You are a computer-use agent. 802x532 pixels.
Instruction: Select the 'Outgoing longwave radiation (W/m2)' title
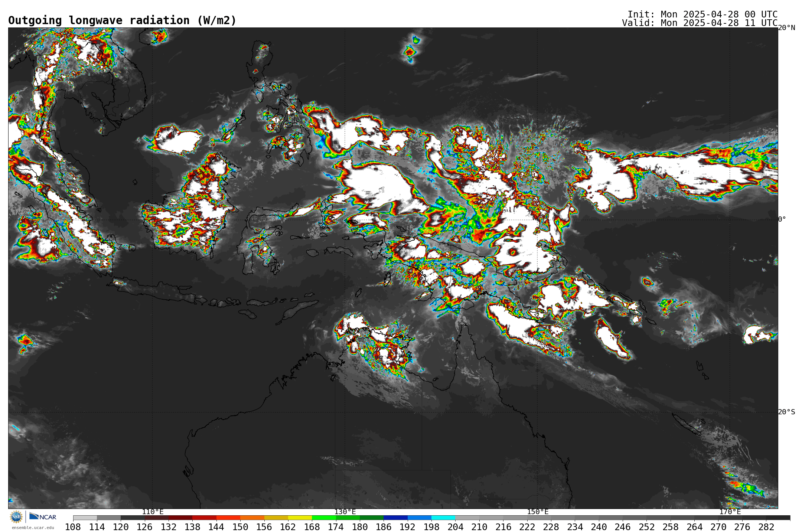[122, 20]
